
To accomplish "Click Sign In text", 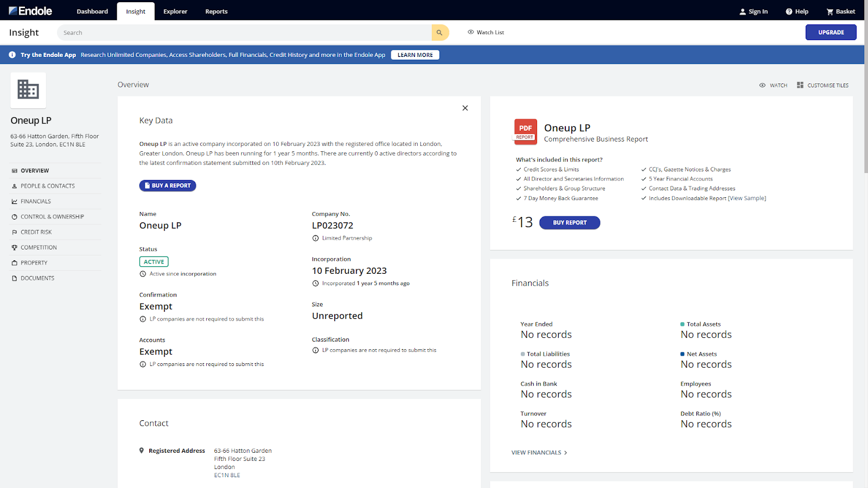I will click(758, 11).
